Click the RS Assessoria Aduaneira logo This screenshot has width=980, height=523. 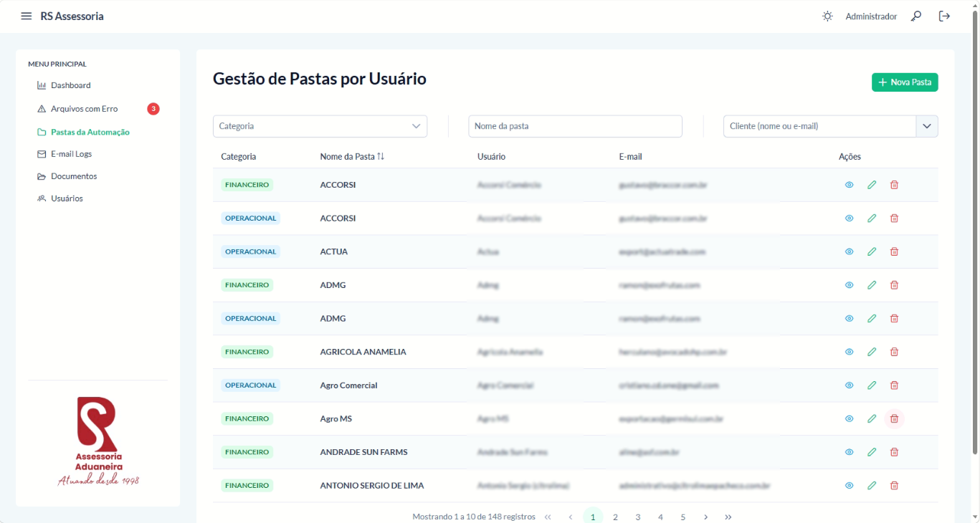[98, 441]
